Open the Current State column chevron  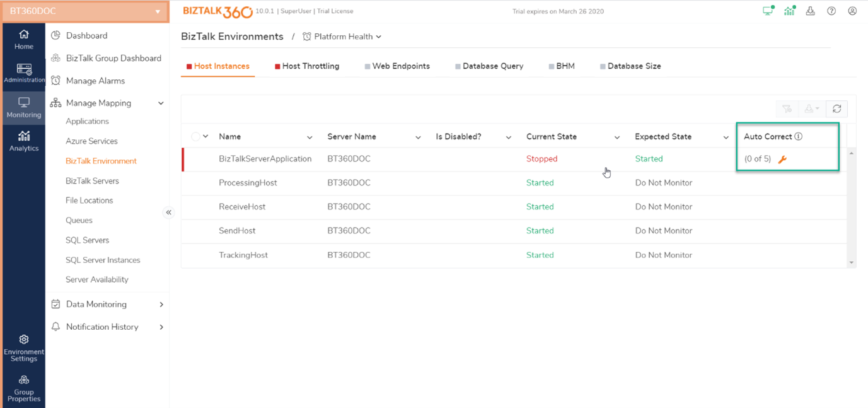click(x=617, y=137)
